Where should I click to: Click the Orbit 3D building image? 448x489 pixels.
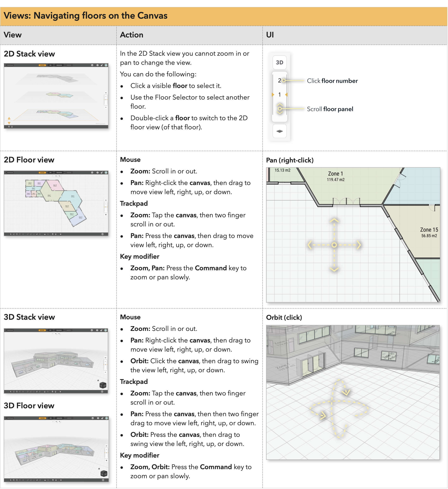click(353, 392)
